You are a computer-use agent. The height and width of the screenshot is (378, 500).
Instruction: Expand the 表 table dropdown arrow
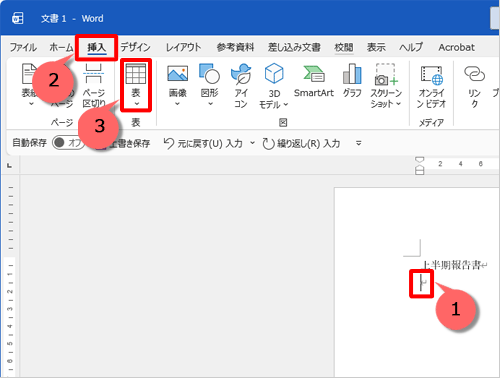coord(136,104)
